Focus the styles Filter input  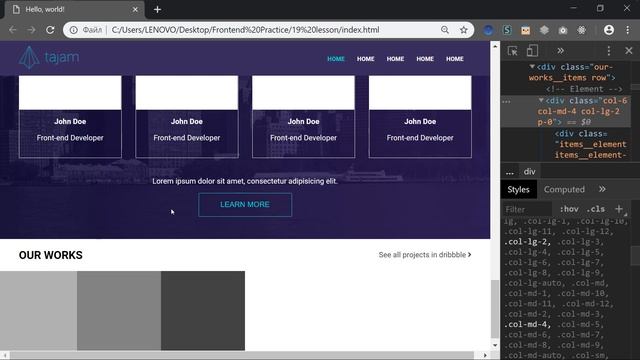[527, 209]
